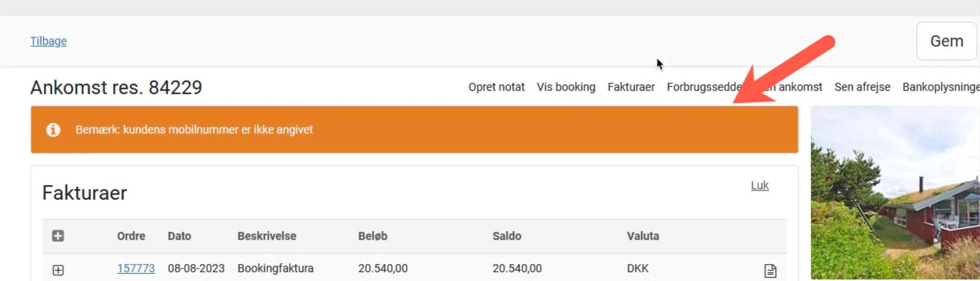980x281 pixels.
Task: Choose Fakturaer in the top action menu
Action: tap(631, 87)
